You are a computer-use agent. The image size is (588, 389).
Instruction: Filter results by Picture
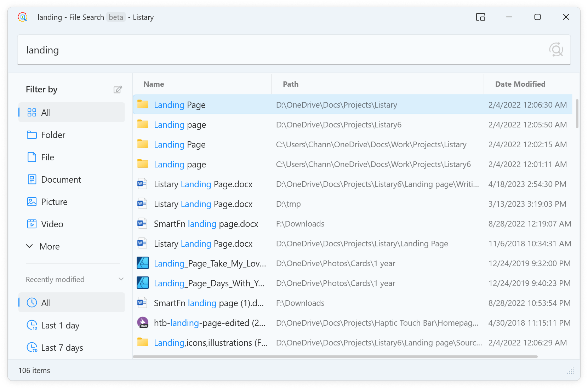pos(72,202)
